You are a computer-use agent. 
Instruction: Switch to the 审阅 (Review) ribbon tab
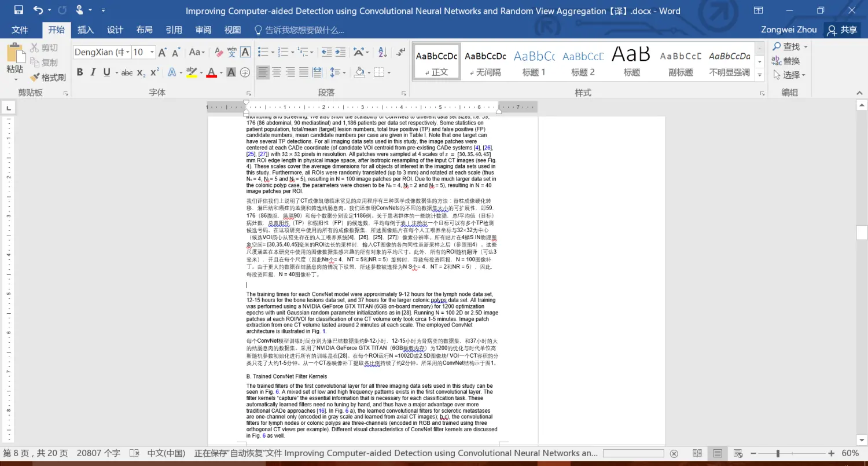[x=204, y=30]
